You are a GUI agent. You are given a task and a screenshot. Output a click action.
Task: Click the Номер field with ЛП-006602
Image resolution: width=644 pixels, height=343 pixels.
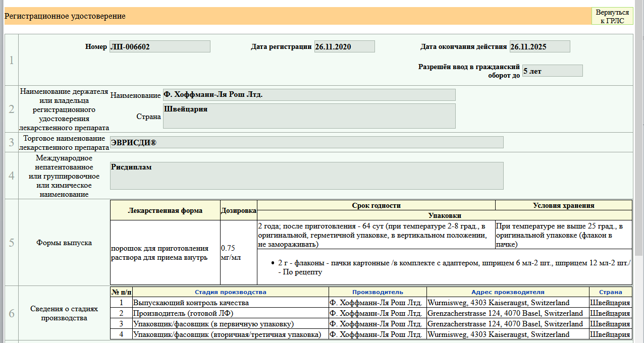[x=159, y=47]
